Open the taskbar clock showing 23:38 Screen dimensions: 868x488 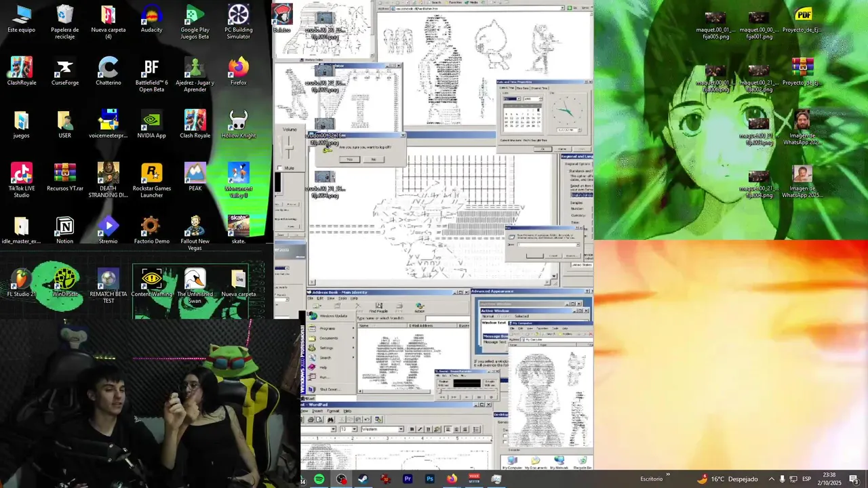point(829,479)
